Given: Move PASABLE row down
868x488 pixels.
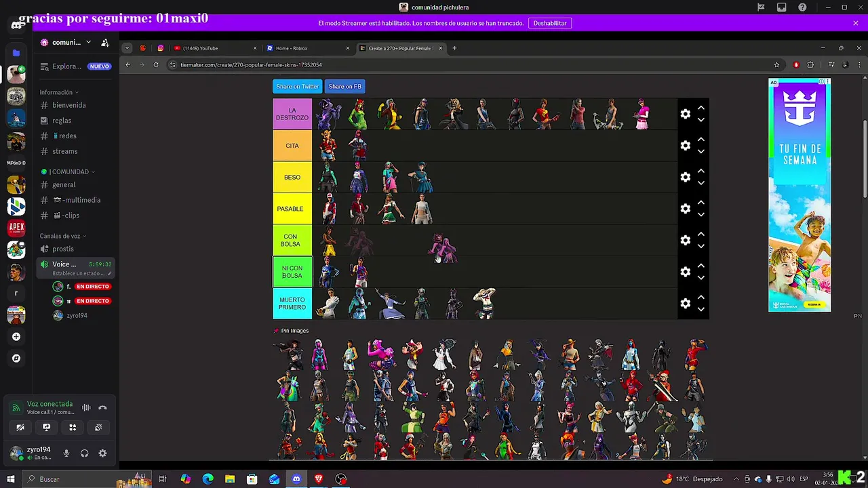Looking at the screenshot, I should click(701, 215).
